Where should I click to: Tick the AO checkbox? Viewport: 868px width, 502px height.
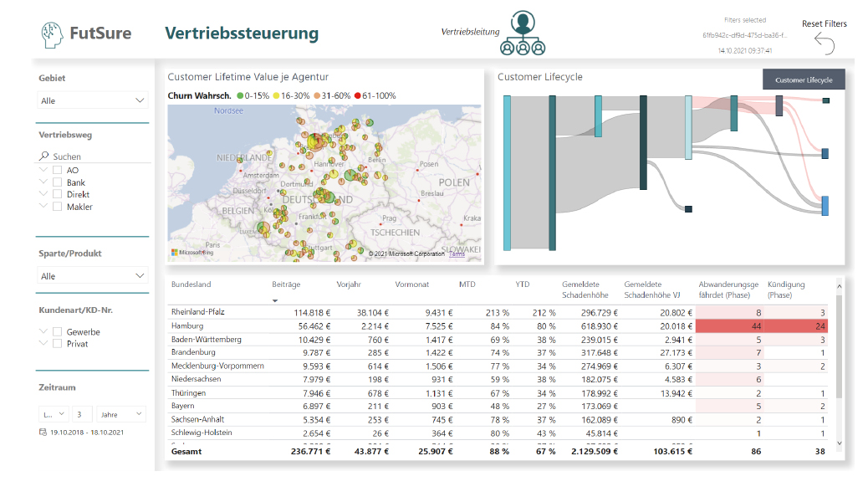pyautogui.click(x=57, y=170)
